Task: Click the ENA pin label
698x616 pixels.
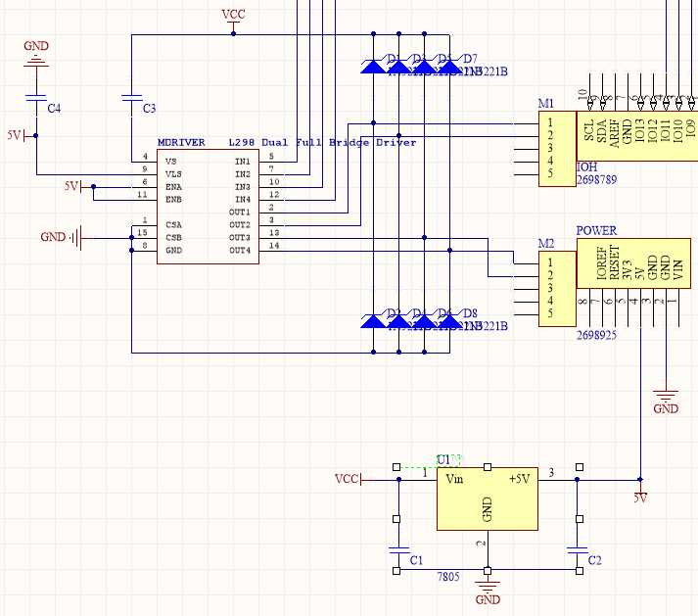Action: (x=173, y=187)
